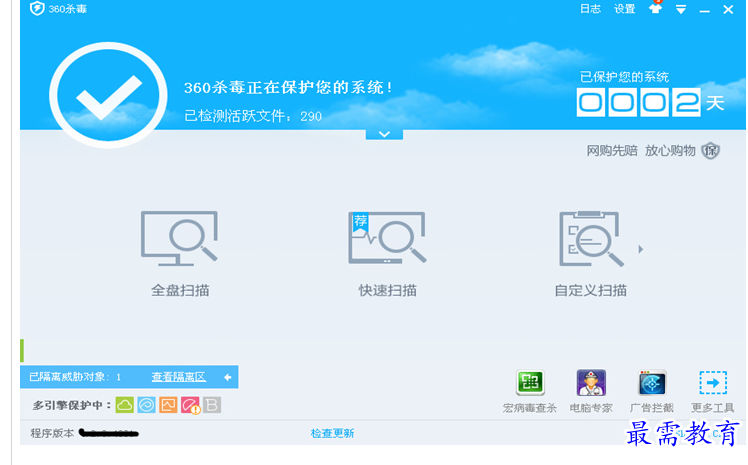The height and width of the screenshot is (465, 748).
Task: Open the log (日志) menu
Action: pyautogui.click(x=590, y=9)
